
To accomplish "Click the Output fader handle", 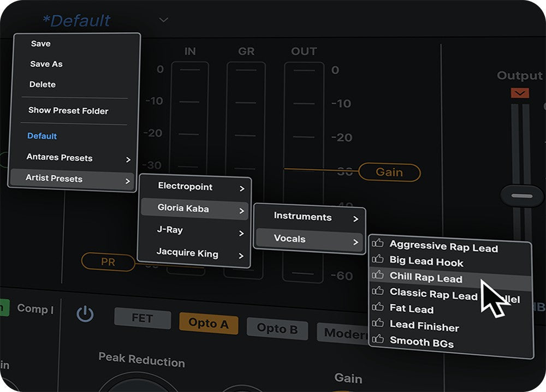I will [x=521, y=196].
